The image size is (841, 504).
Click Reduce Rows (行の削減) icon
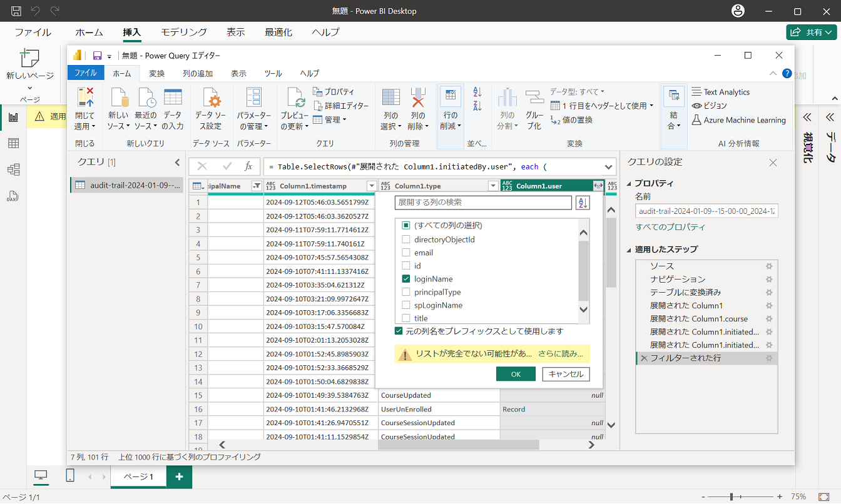coord(450,96)
